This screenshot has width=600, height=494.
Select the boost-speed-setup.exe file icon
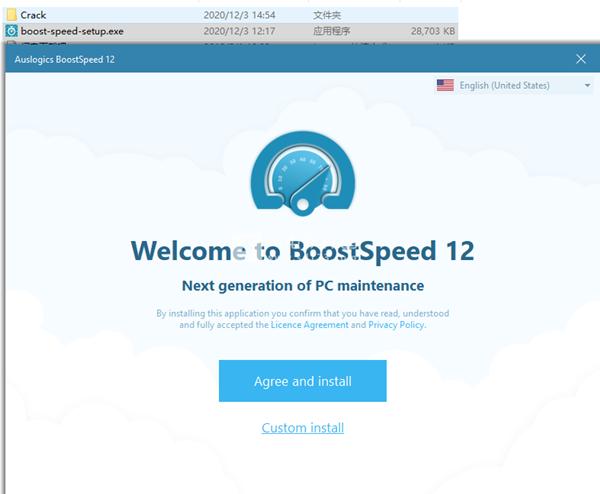pos(11,31)
